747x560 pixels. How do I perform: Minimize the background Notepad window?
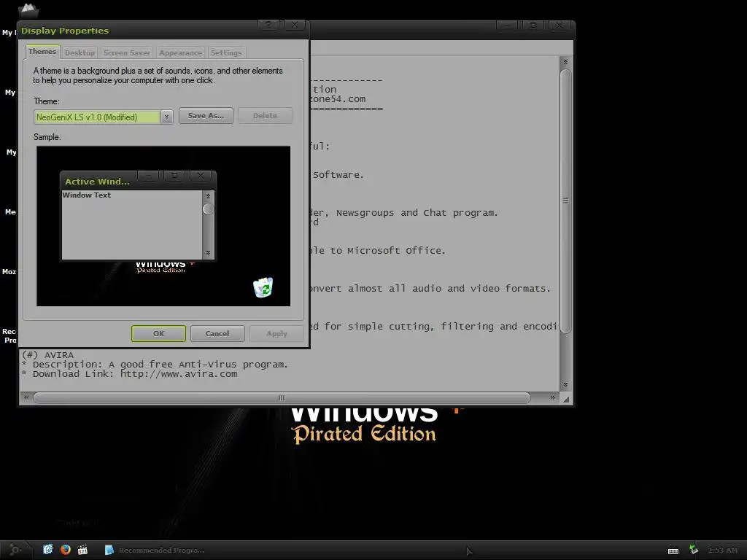pos(508,26)
